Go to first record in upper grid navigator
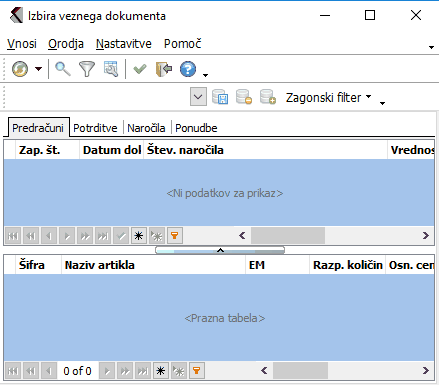439x385 pixels. (13, 236)
